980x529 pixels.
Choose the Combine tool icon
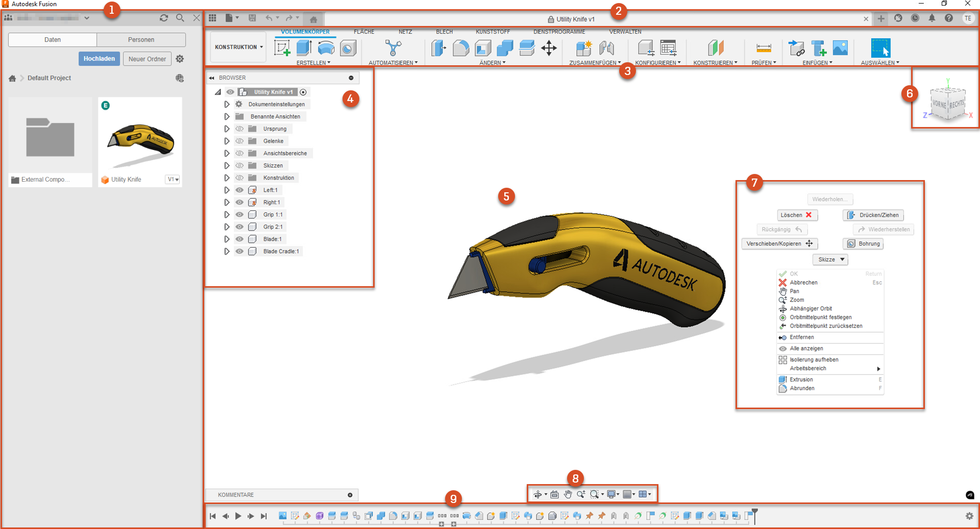pos(505,48)
